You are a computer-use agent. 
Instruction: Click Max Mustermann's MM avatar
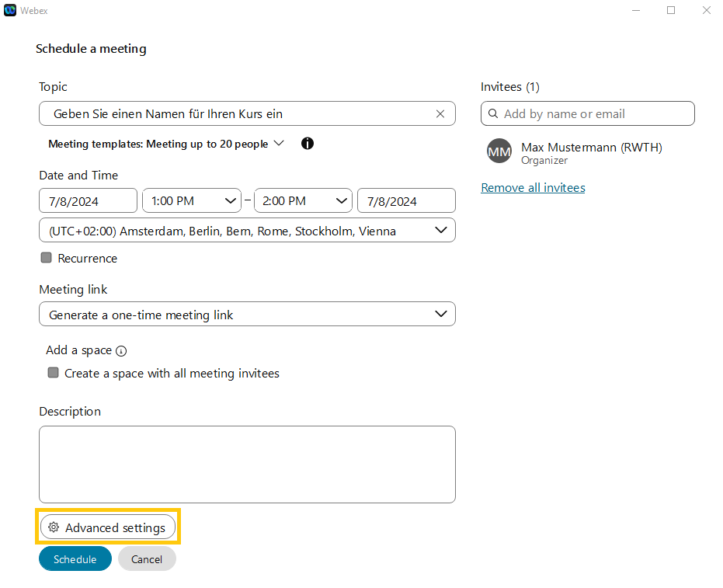point(499,151)
